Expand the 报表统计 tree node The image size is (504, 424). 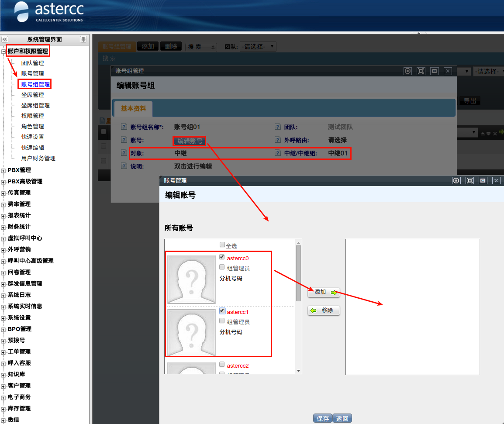[3, 216]
